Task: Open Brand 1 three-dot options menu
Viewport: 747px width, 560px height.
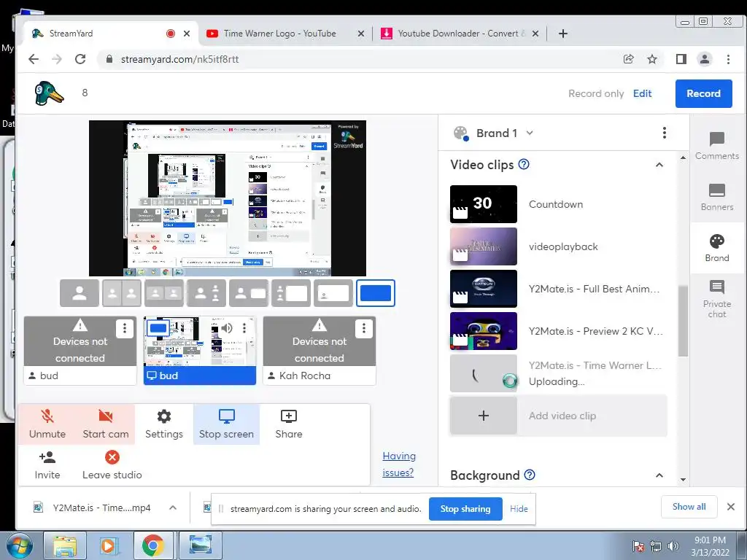Action: pyautogui.click(x=664, y=133)
